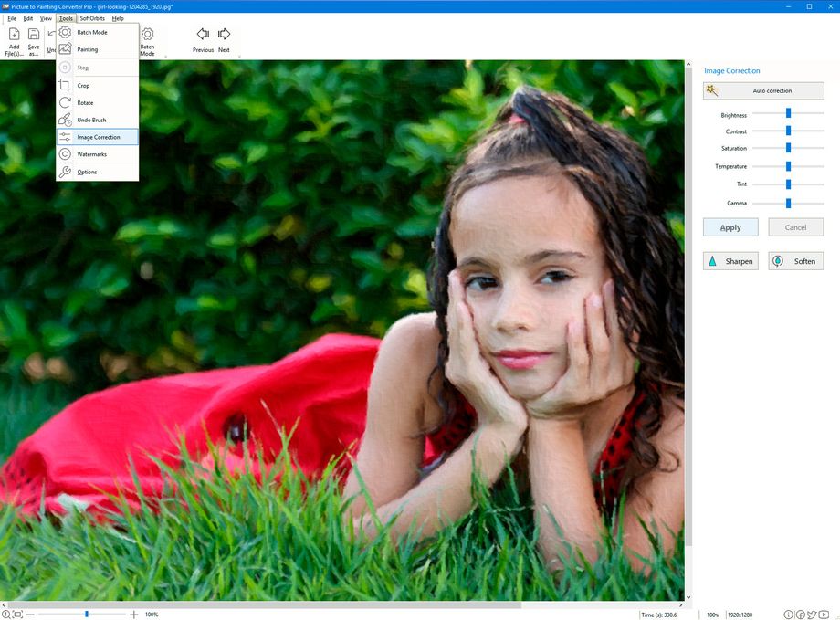Click the right arrow of the horizontal scrollbar
The height and width of the screenshot is (620, 840).
tap(679, 603)
